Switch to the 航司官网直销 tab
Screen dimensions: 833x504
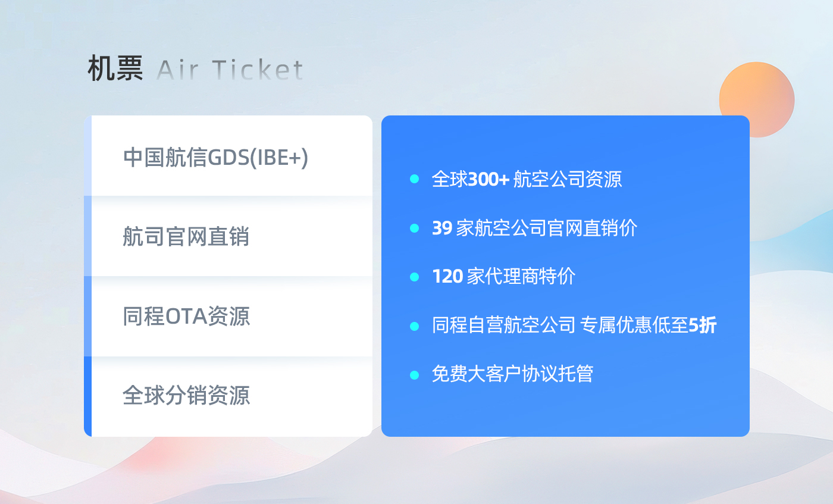click(228, 236)
